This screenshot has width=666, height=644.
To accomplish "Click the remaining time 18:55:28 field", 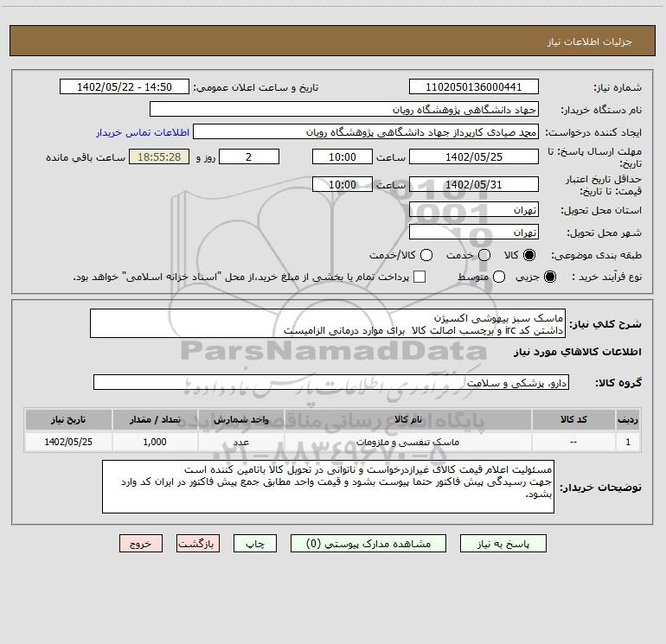I will (159, 156).
